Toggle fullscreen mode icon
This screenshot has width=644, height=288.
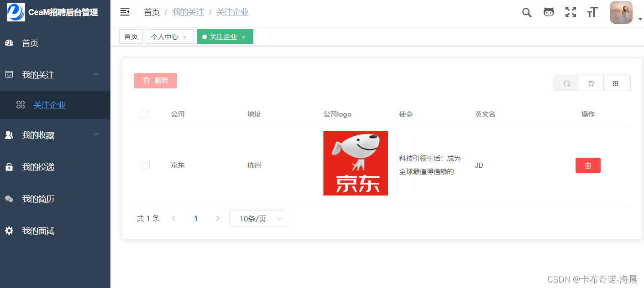[x=571, y=12]
